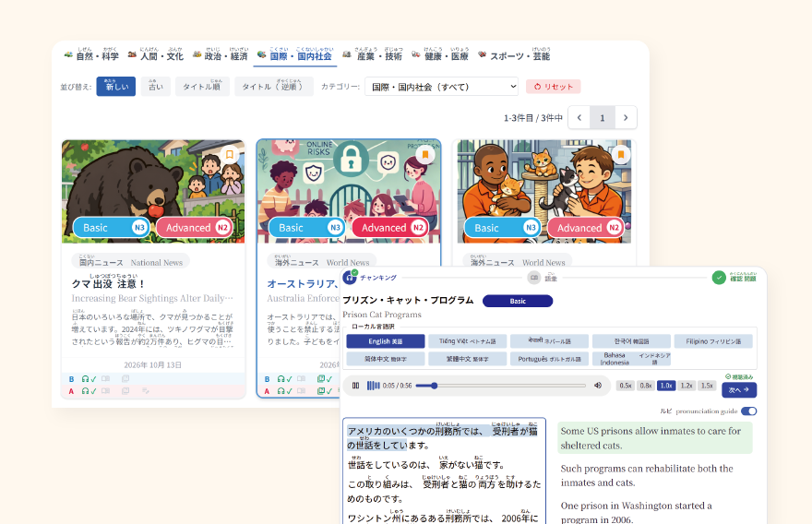This screenshot has width=812, height=524.
Task: Open the 人間・文化 tab
Action: (x=156, y=54)
